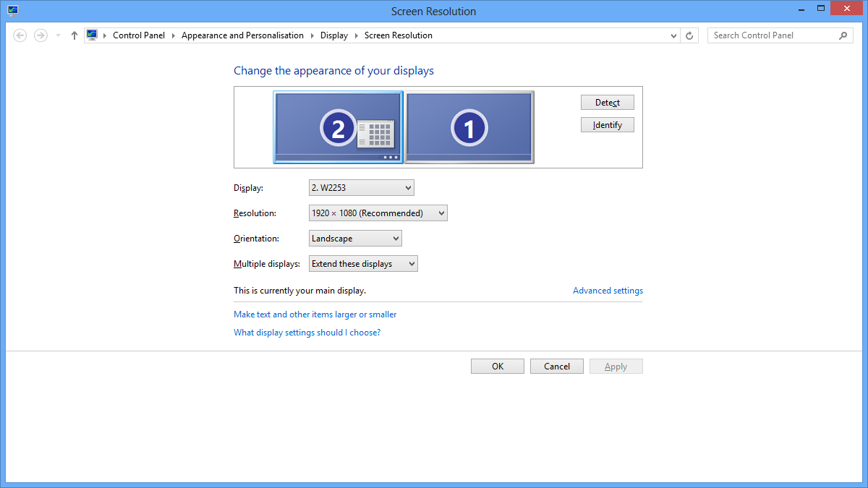Click the Control Panel address bar icon
The width and height of the screenshot is (868, 488).
point(92,35)
